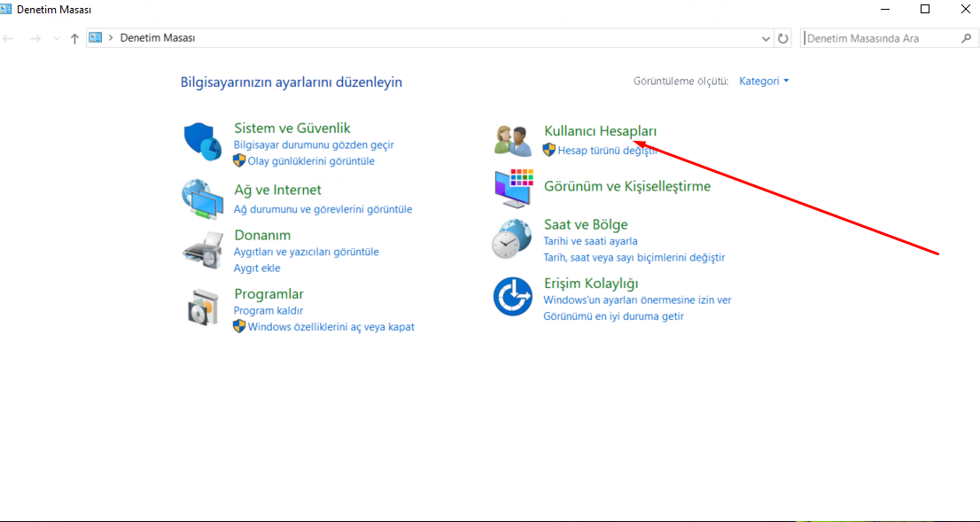Screen dimensions: 980x522
Task: Open Windows özelliklerini aç veya kapat
Action: (x=331, y=327)
